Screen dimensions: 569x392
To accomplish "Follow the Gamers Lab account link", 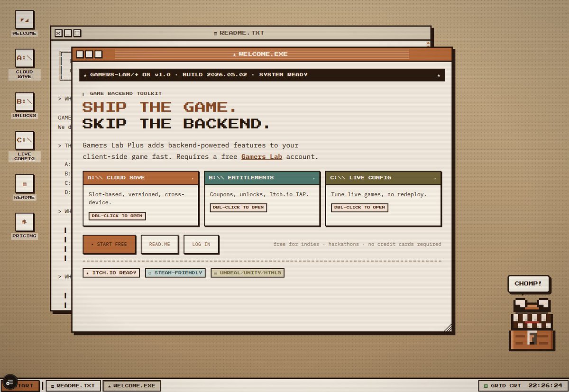I will click(x=262, y=156).
